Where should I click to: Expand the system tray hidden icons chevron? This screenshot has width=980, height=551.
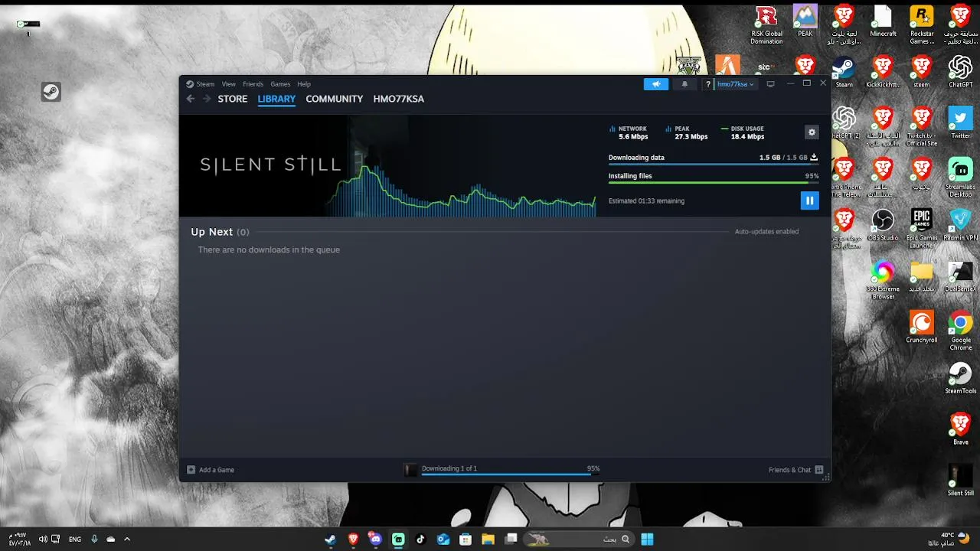[x=127, y=539]
